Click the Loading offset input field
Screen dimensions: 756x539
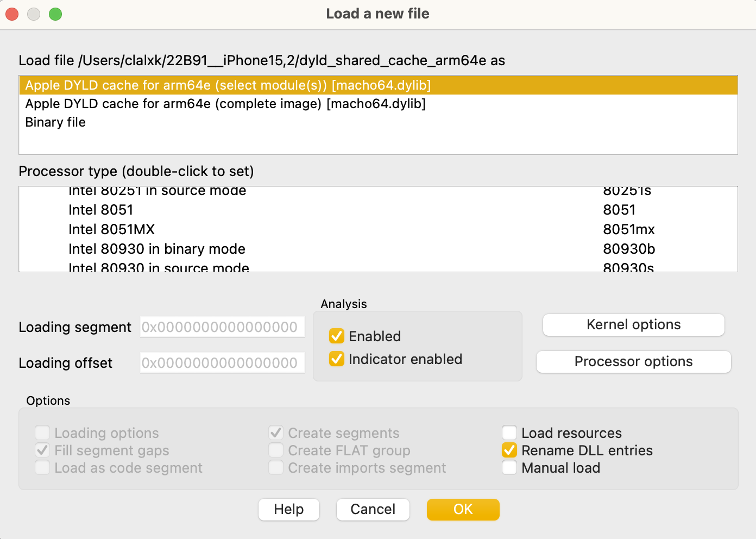223,363
